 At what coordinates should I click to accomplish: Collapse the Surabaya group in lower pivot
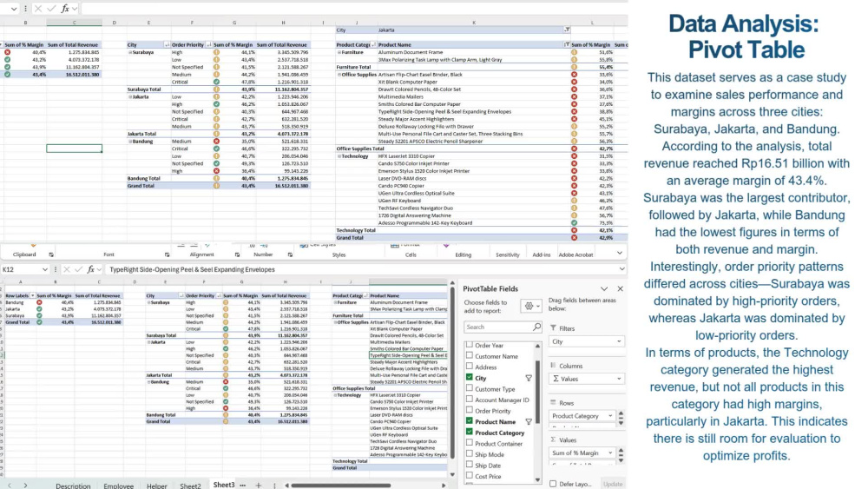[149, 303]
